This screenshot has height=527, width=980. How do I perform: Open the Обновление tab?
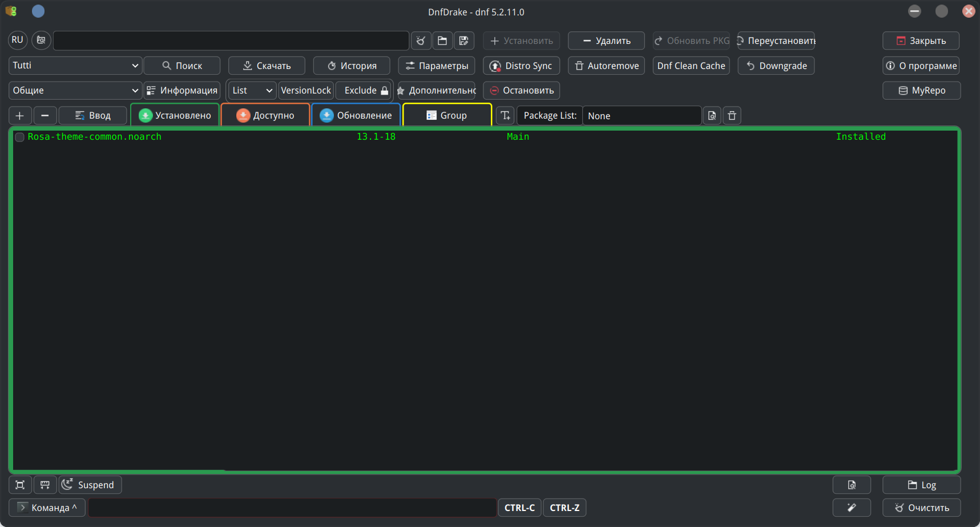[356, 115]
